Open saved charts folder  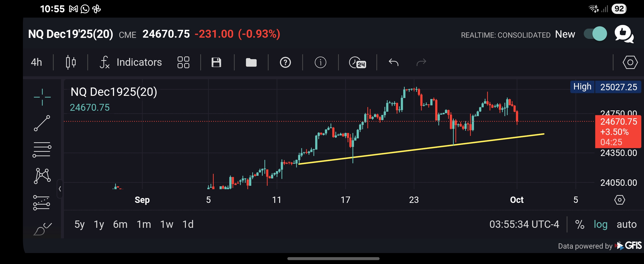[x=251, y=62]
